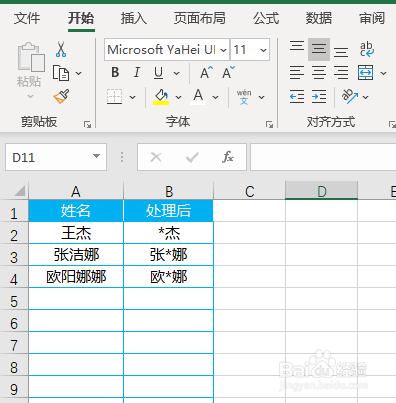The height and width of the screenshot is (403, 396).
Task: Select the 开始 ribbon tab
Action: [x=81, y=18]
